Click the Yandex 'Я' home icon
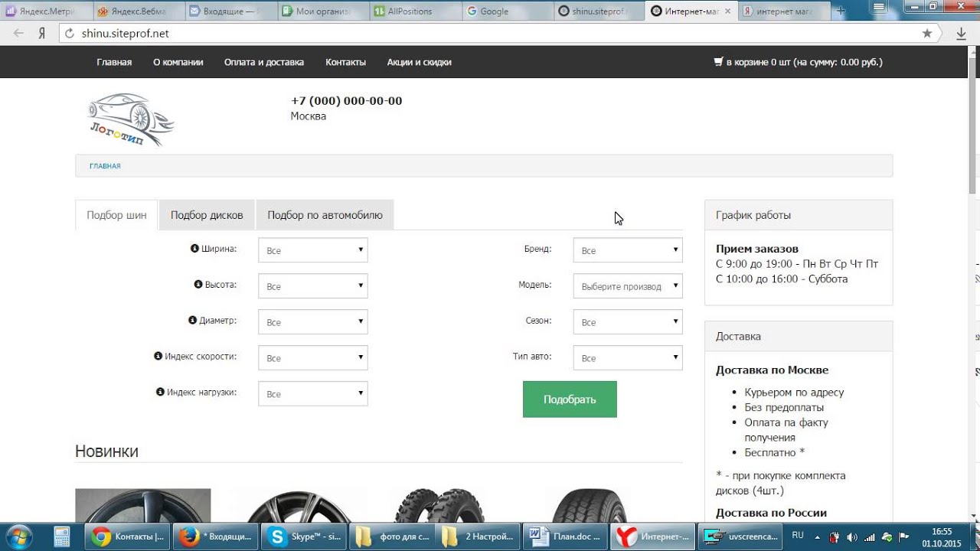Viewport: 980px width, 551px height. point(42,34)
